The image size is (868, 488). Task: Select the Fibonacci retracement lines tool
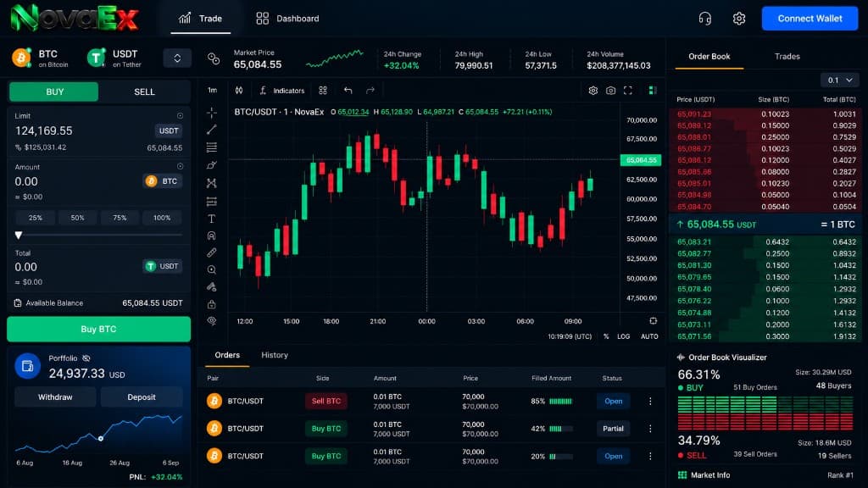tap(211, 147)
